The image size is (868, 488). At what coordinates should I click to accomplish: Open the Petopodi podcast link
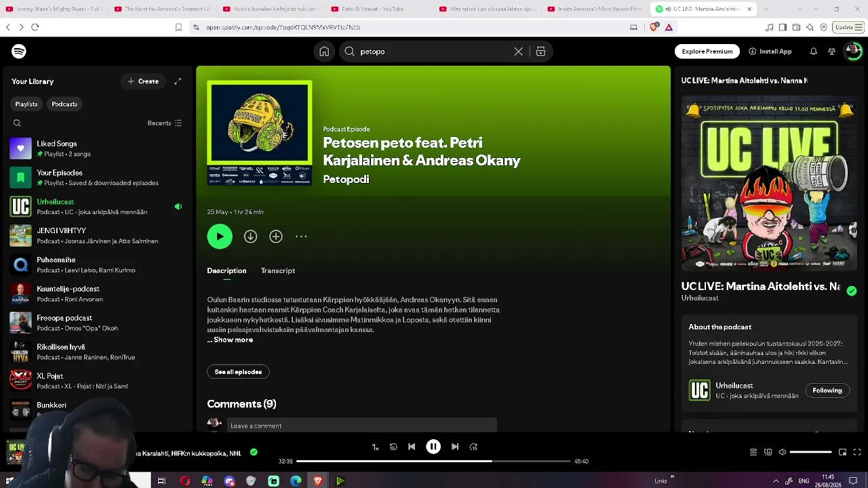(346, 180)
